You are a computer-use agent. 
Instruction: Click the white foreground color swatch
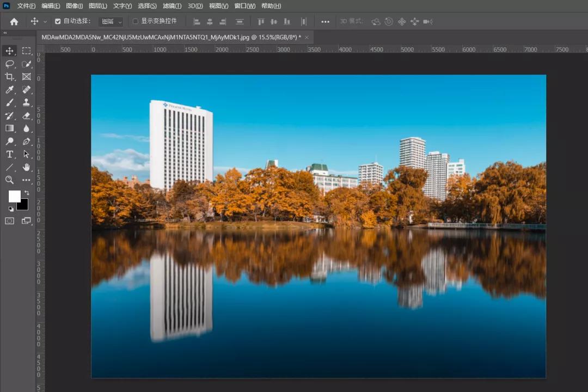[15, 197]
